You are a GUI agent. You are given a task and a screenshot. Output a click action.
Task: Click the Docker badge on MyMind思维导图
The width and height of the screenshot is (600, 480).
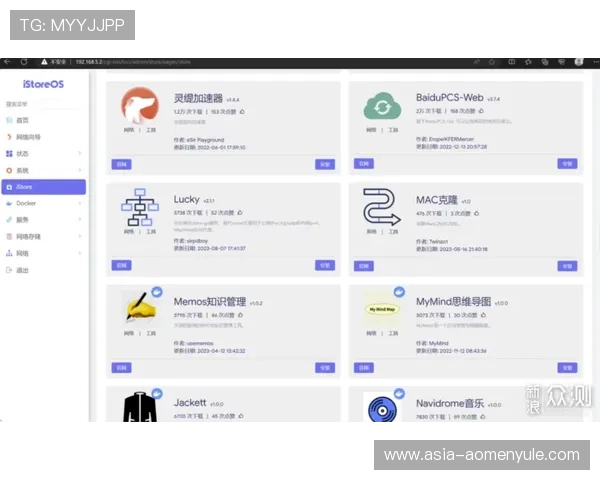pyautogui.click(x=399, y=292)
